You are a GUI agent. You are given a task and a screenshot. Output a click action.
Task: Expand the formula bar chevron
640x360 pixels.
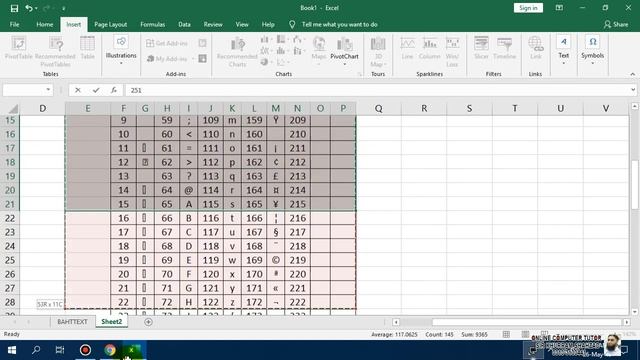tap(633, 90)
